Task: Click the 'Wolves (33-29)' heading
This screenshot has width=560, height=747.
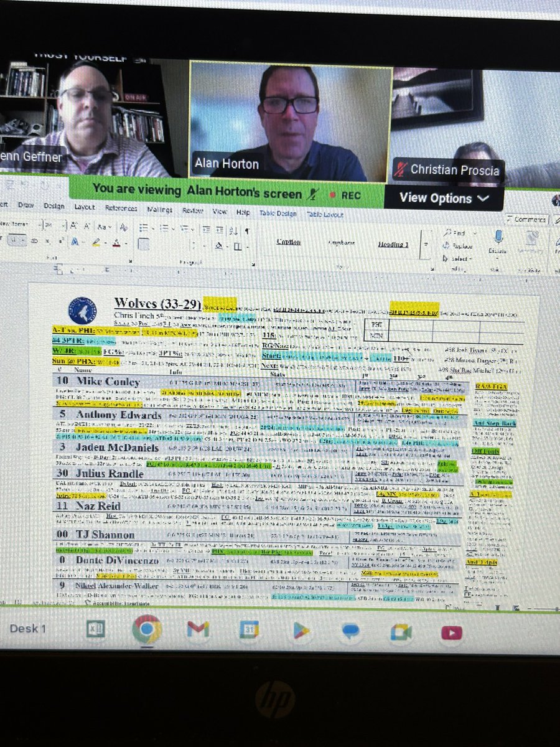Action: pos(157,303)
